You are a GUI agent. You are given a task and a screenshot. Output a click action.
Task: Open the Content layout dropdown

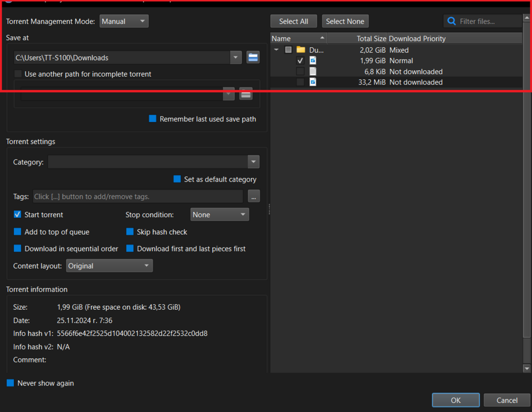(x=109, y=266)
